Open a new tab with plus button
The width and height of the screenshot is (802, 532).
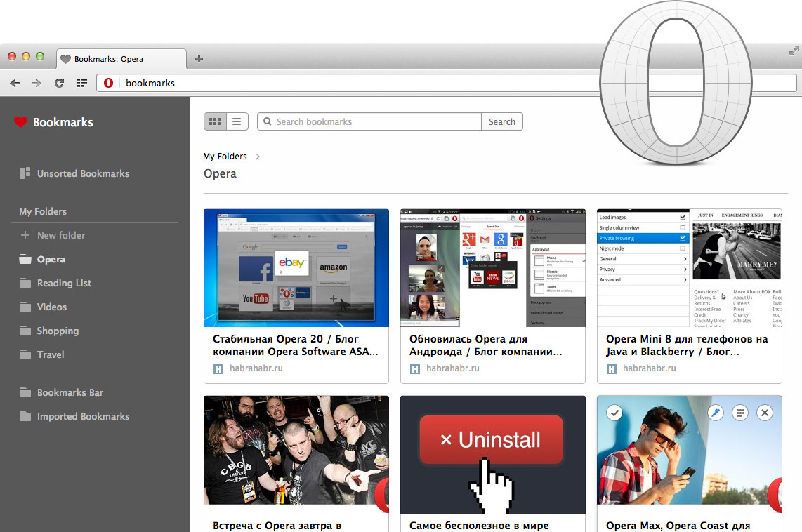(199, 59)
